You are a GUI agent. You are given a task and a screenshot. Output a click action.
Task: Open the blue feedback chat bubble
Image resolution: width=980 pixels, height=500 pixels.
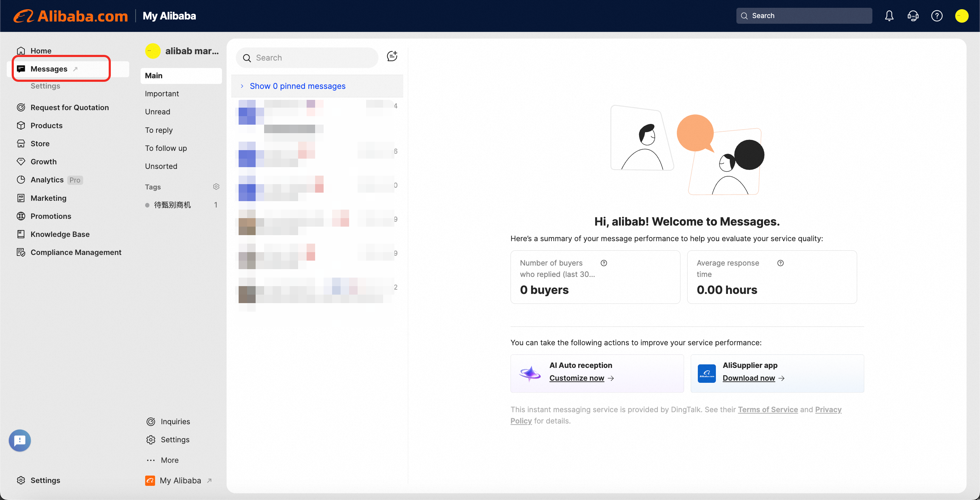20,441
